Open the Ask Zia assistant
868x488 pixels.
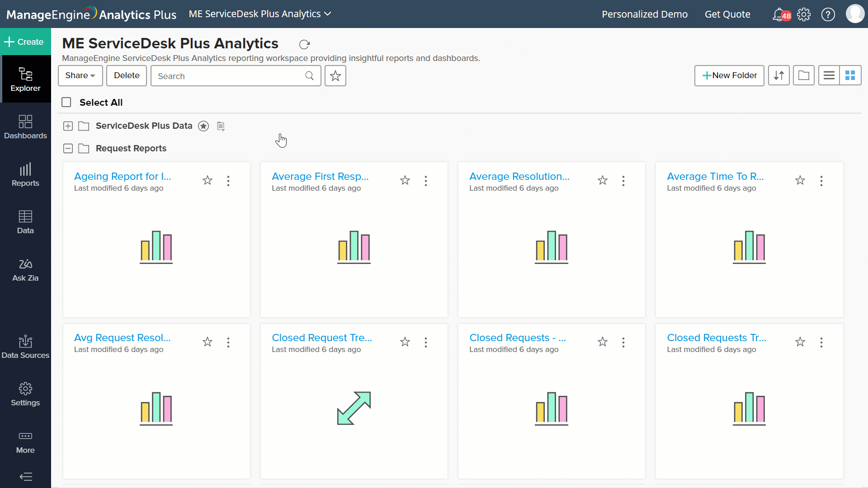pos(25,270)
